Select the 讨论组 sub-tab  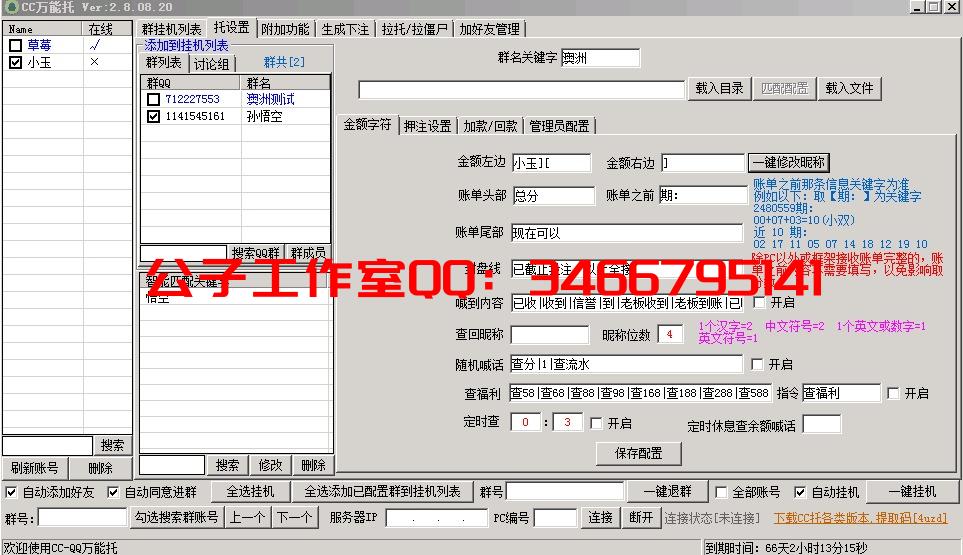click(x=211, y=64)
